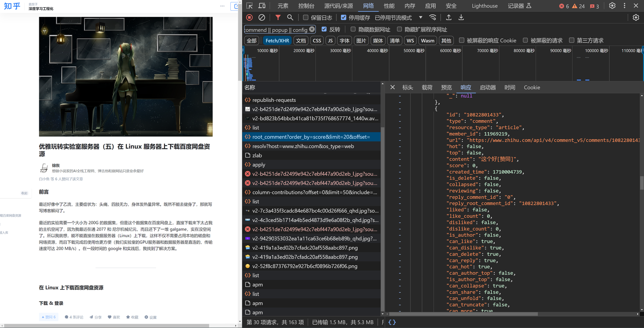Uncheck the 停用缓存 checkbox
644x328 pixels.
pyautogui.click(x=343, y=17)
